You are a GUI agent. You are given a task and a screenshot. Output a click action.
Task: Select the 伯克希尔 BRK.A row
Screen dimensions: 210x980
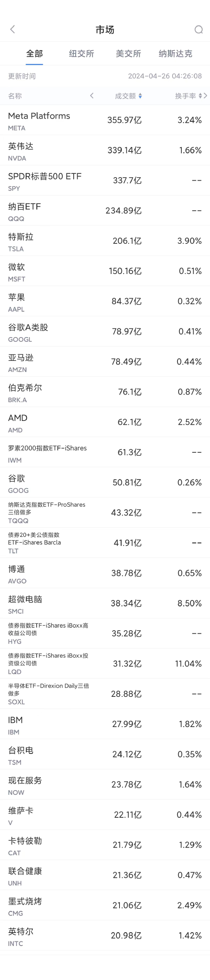(105, 392)
